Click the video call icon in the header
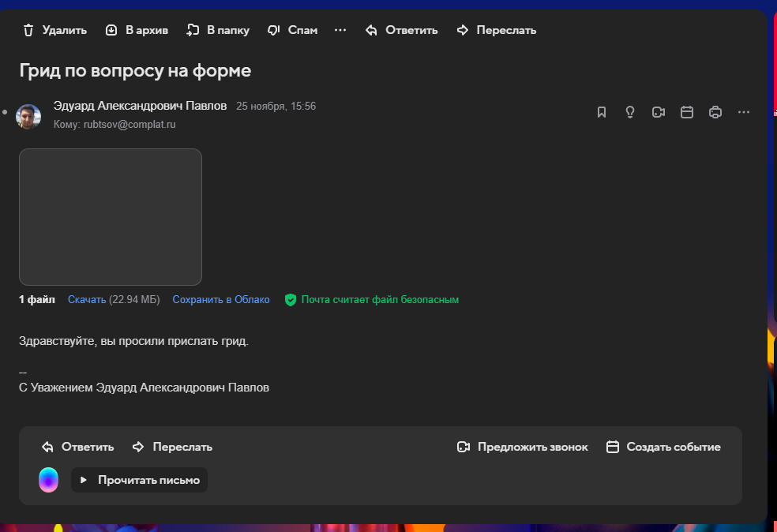The height and width of the screenshot is (532, 777). pyautogui.click(x=659, y=112)
